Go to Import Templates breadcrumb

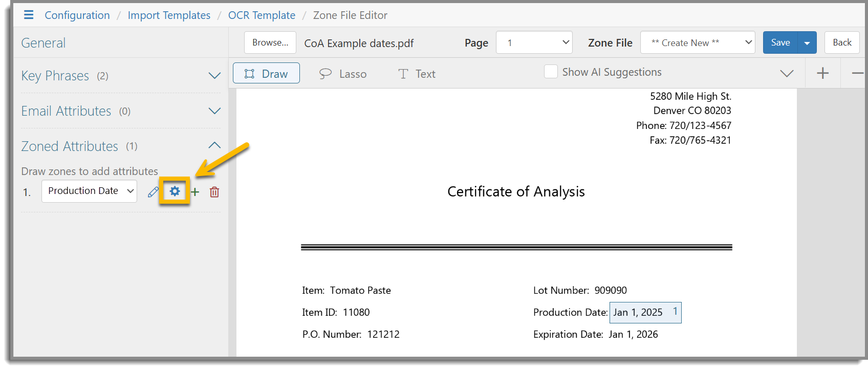[169, 15]
